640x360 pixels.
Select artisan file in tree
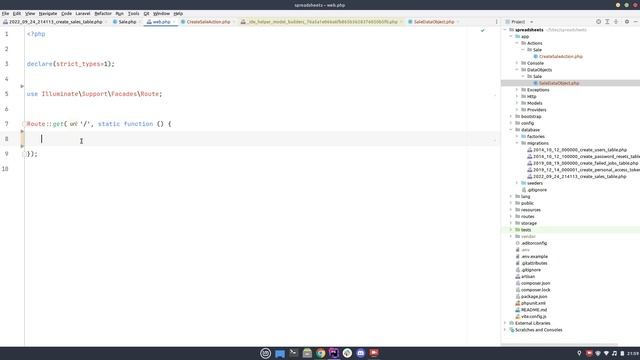[528, 276]
